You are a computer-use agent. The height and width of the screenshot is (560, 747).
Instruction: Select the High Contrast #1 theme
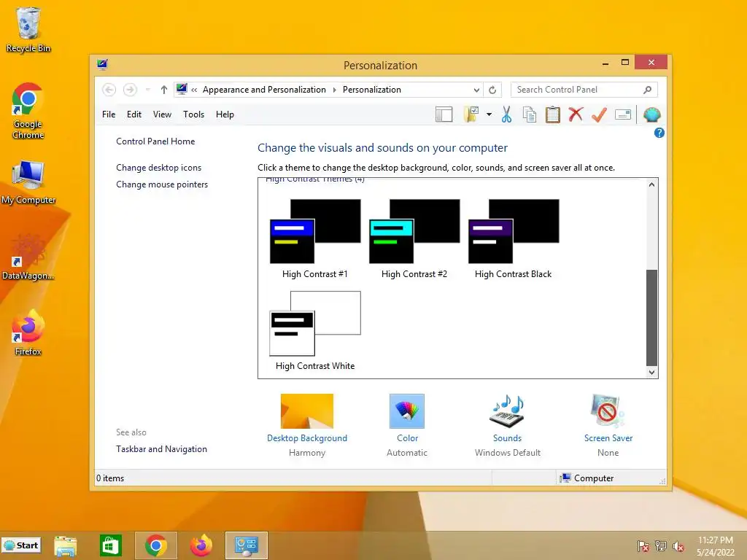point(315,238)
